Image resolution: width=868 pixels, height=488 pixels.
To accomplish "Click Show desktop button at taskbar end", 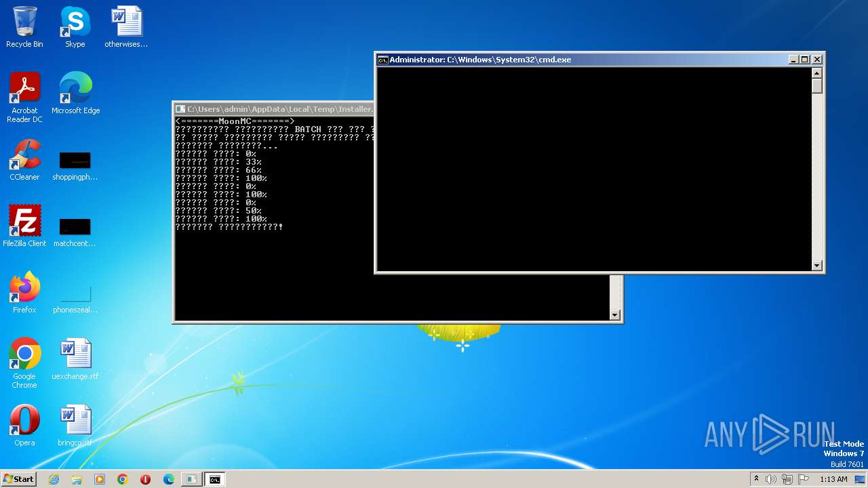I will click(x=861, y=479).
